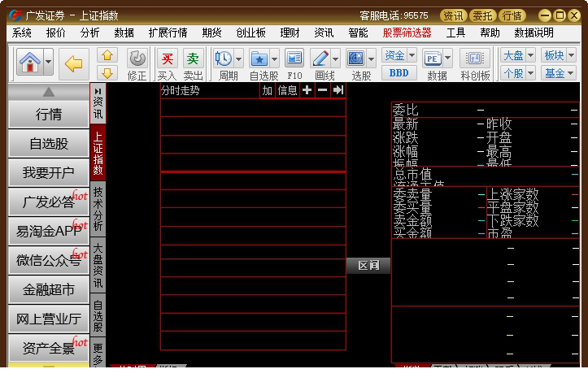Open the 报价 menu
The height and width of the screenshot is (382, 588).
[x=56, y=33]
